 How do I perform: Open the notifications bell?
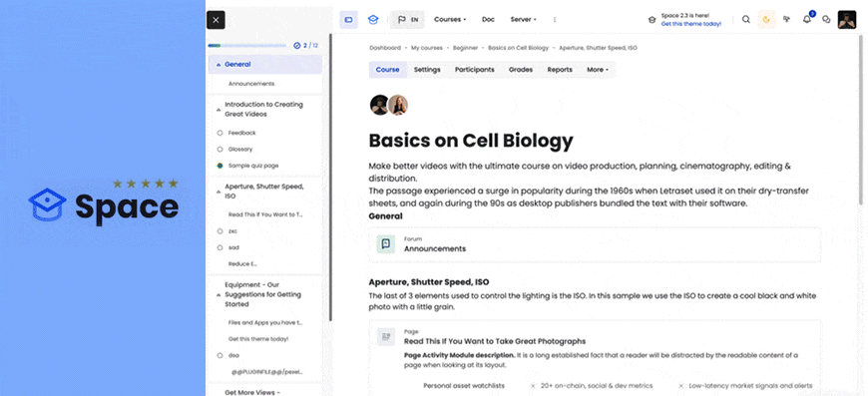[807, 19]
